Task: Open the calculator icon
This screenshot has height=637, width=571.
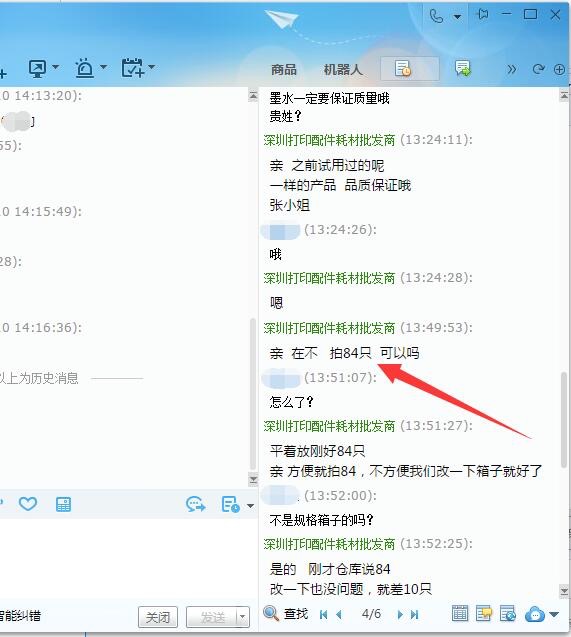Action: pos(63,505)
